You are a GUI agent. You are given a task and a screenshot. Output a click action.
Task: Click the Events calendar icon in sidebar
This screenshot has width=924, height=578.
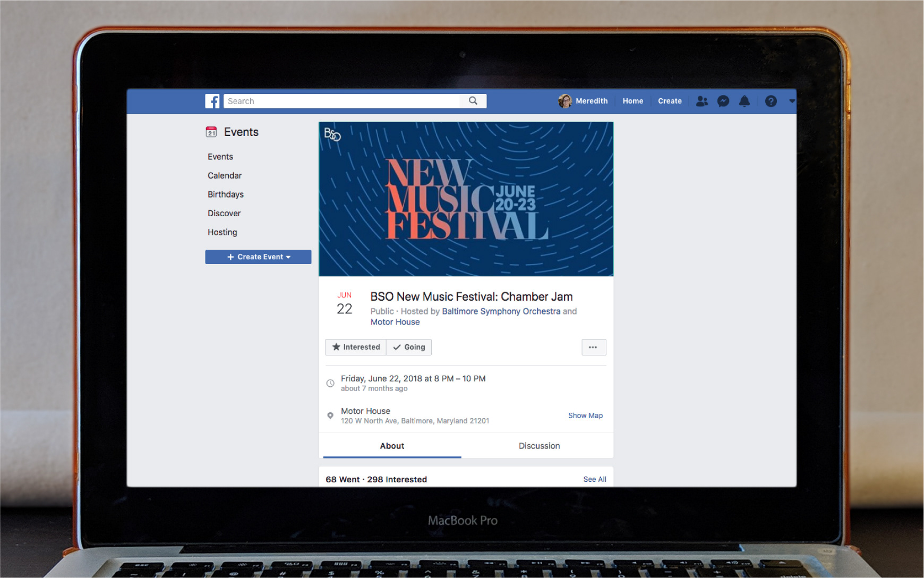pyautogui.click(x=211, y=132)
